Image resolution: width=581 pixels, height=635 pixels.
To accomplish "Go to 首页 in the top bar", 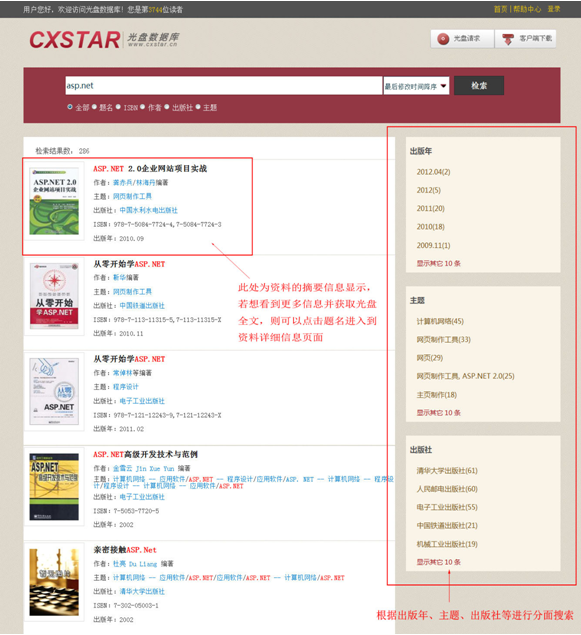I will tap(500, 9).
